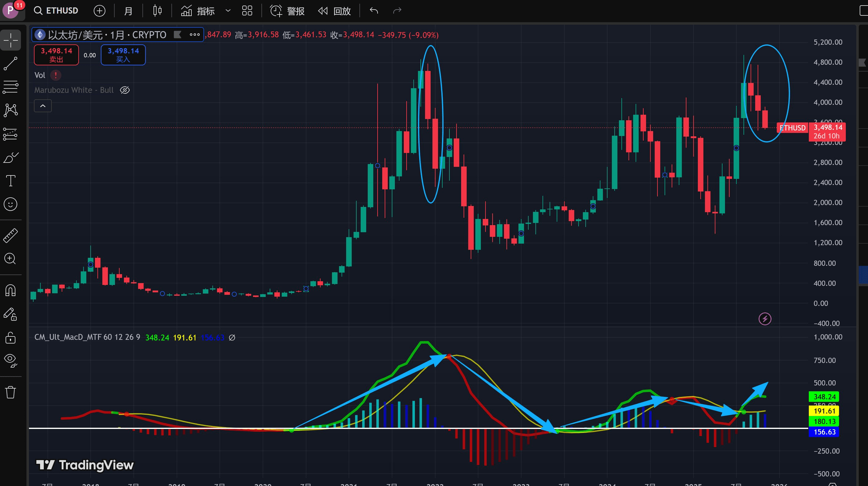Image resolution: width=868 pixels, height=486 pixels.
Task: Click the 买入 buy button
Action: (123, 55)
